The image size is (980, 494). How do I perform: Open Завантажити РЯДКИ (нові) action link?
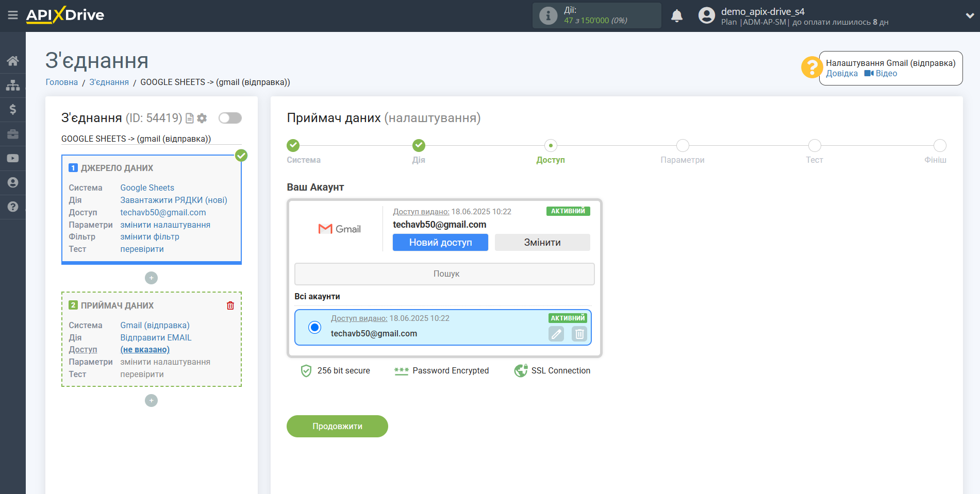[x=174, y=200]
